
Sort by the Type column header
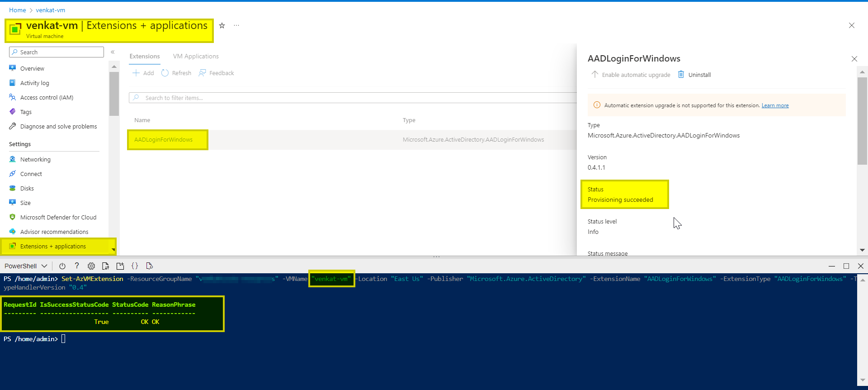click(409, 120)
